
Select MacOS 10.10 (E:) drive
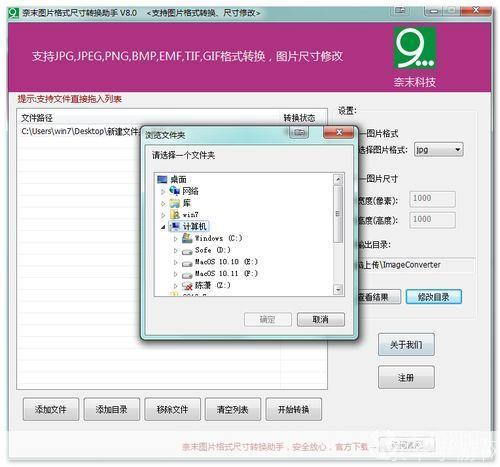pyautogui.click(x=226, y=262)
